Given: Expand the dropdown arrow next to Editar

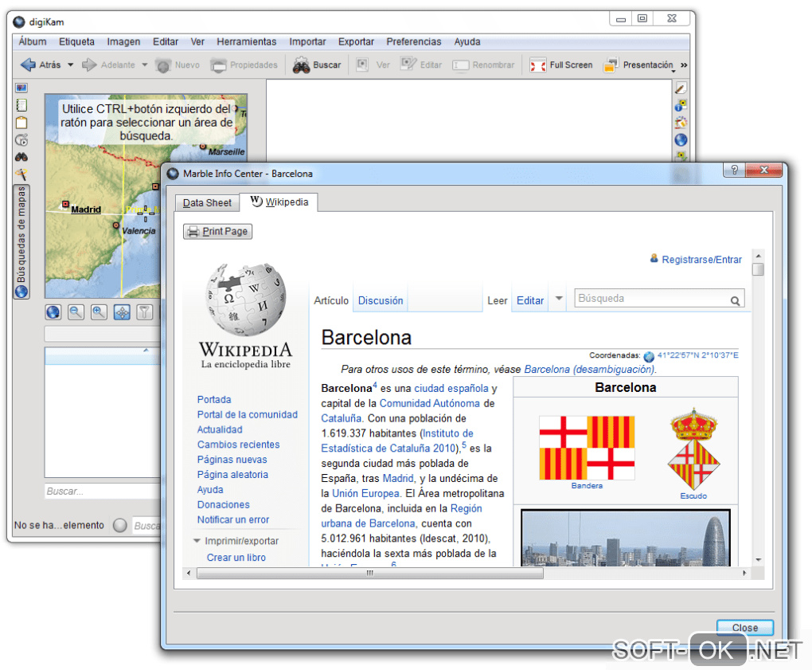Looking at the screenshot, I should click(x=559, y=299).
